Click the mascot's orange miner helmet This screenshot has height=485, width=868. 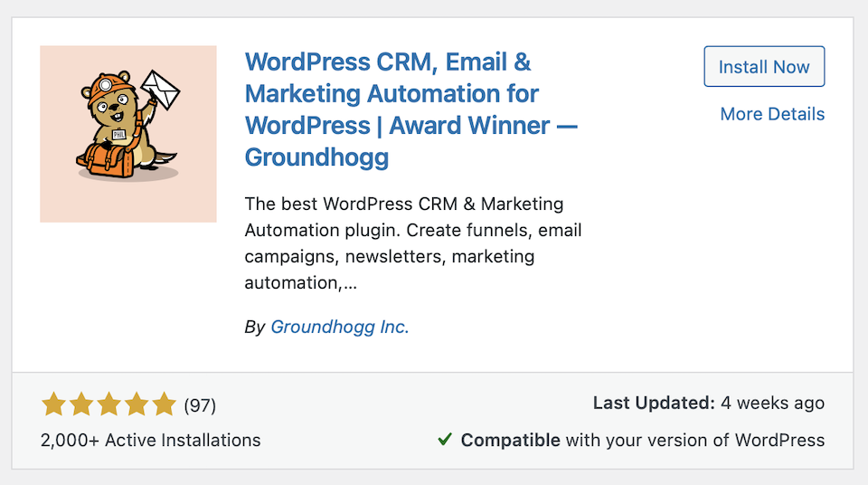(99, 89)
